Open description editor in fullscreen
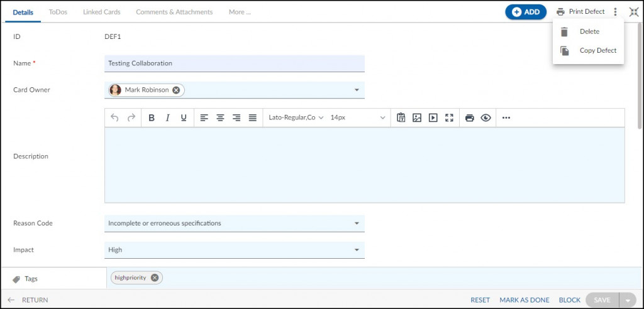644x309 pixels. tap(449, 118)
